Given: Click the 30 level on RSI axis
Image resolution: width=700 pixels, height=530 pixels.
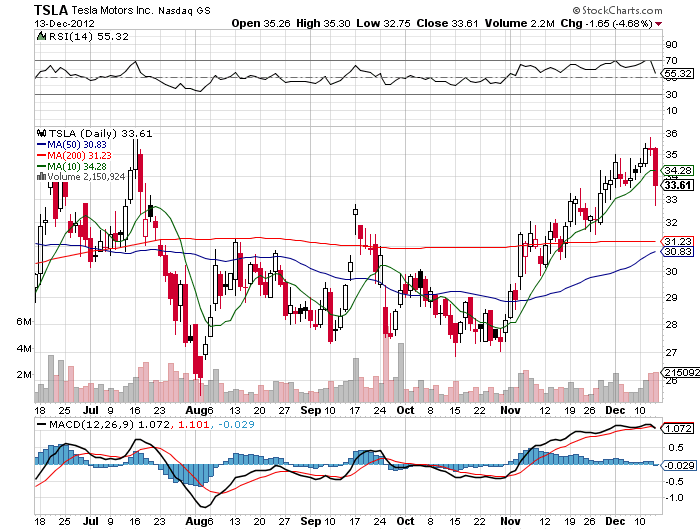Looking at the screenshot, I should coord(671,94).
